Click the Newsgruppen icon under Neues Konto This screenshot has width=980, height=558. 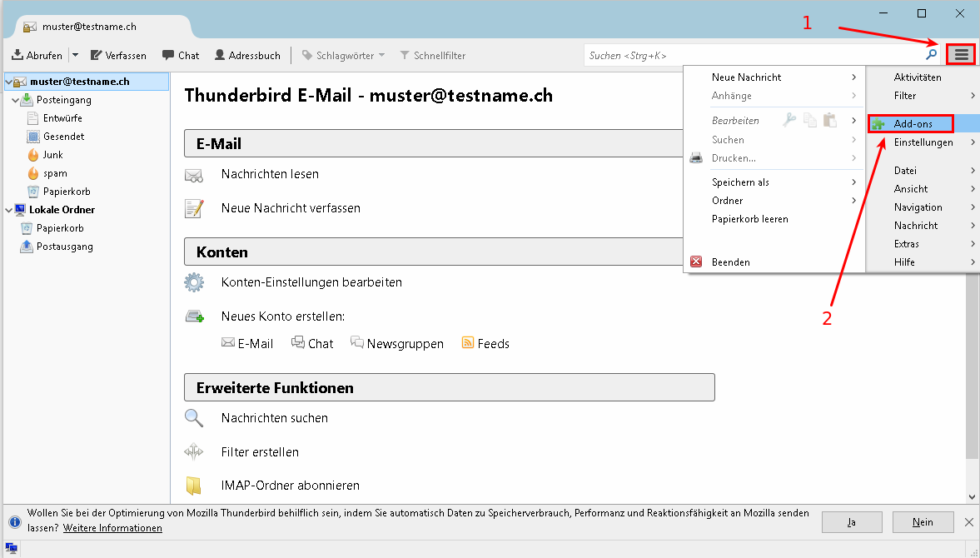357,342
